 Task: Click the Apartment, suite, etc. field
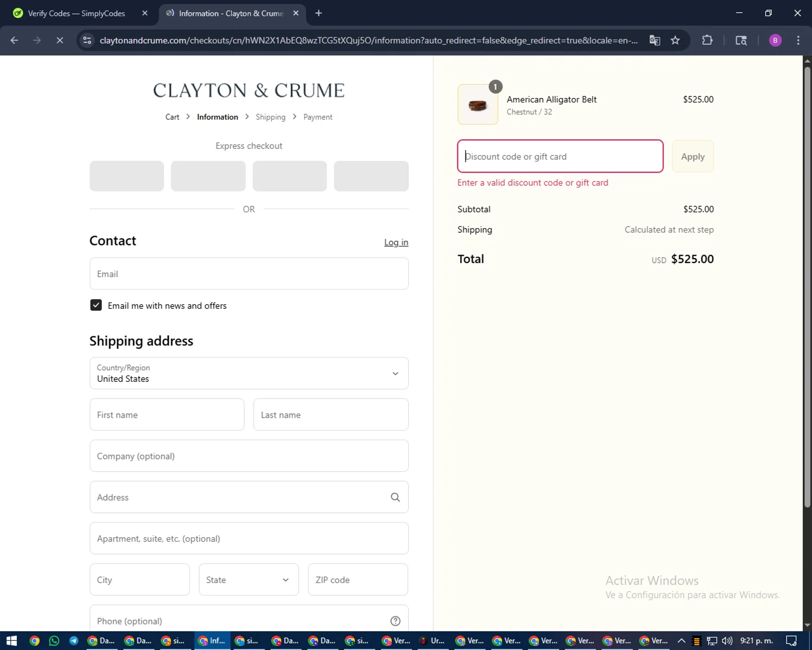click(249, 538)
